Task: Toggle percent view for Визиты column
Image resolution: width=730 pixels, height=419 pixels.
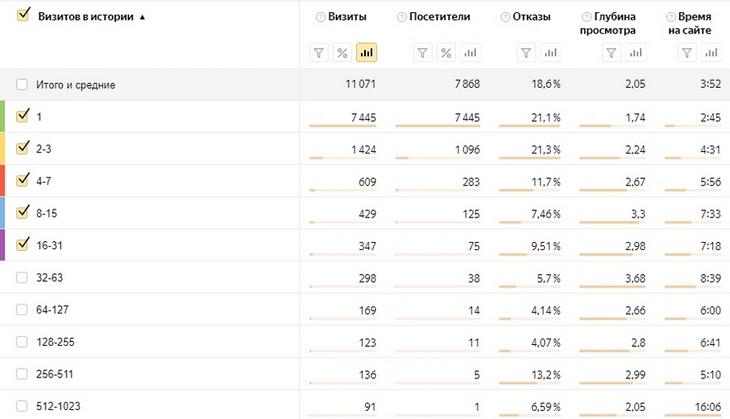Action: 343,52
